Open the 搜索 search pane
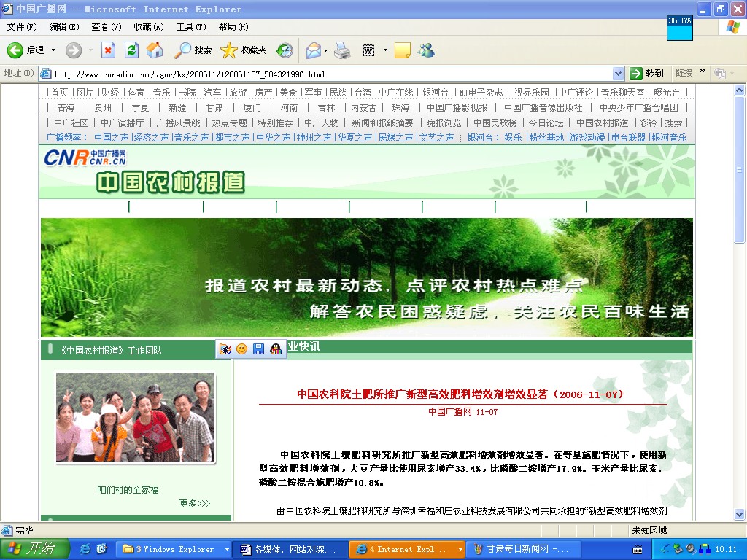747x560 pixels. [193, 50]
